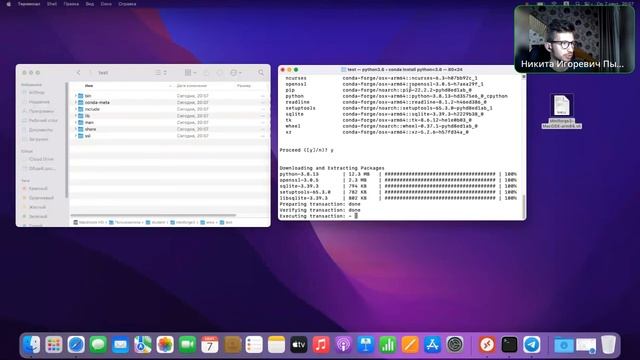Open iCloud Drive in Finder sidebar
The width and height of the screenshot is (640, 360).
(41, 159)
